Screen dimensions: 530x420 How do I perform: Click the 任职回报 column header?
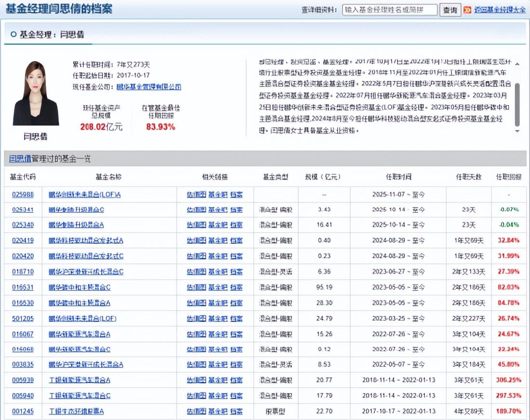tap(508, 177)
